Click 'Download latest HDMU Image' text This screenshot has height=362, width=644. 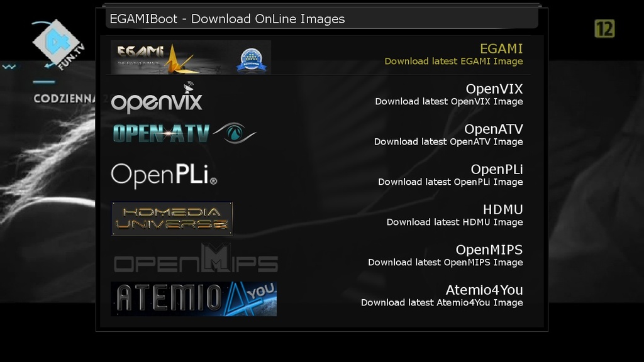[455, 222]
